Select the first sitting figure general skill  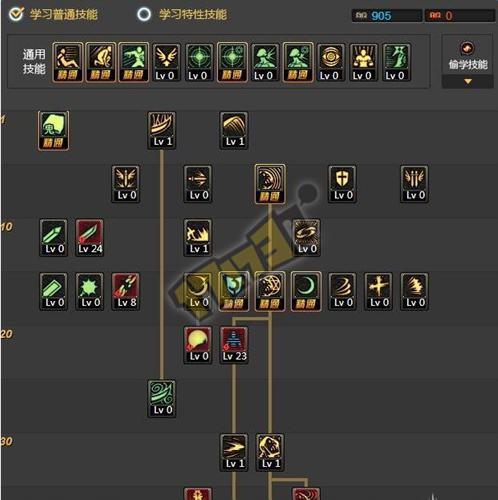[68, 62]
